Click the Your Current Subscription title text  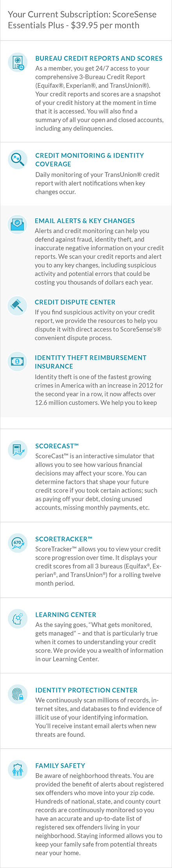[82, 20]
